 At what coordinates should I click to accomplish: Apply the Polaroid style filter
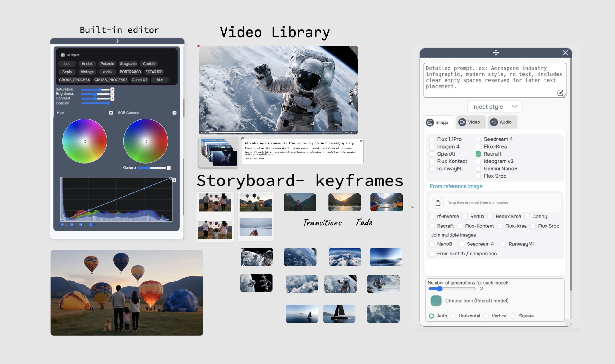107,64
